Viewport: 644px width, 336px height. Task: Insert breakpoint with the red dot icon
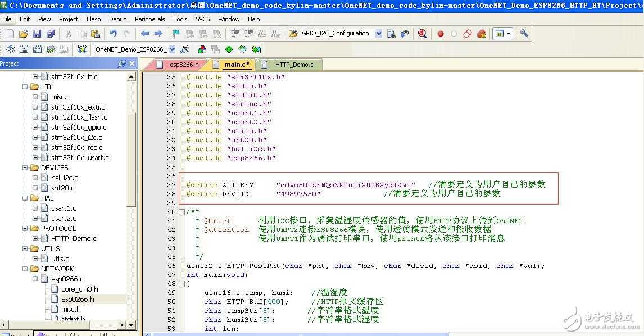(x=441, y=34)
